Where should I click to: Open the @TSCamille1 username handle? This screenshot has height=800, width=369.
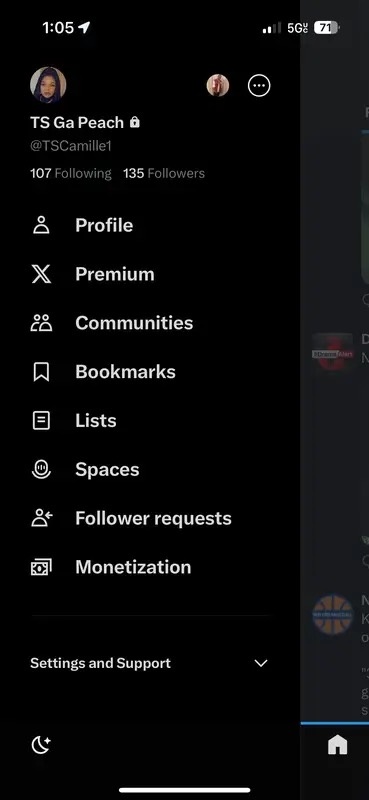[x=71, y=146]
